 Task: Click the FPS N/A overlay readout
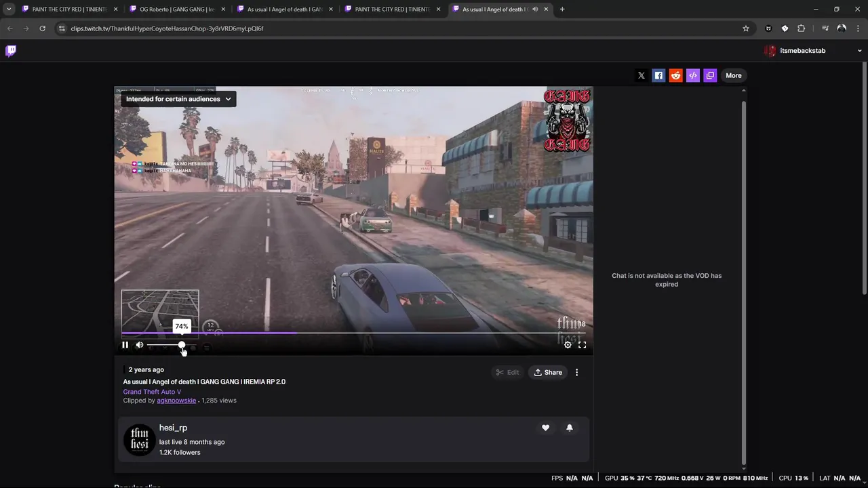pos(572,479)
